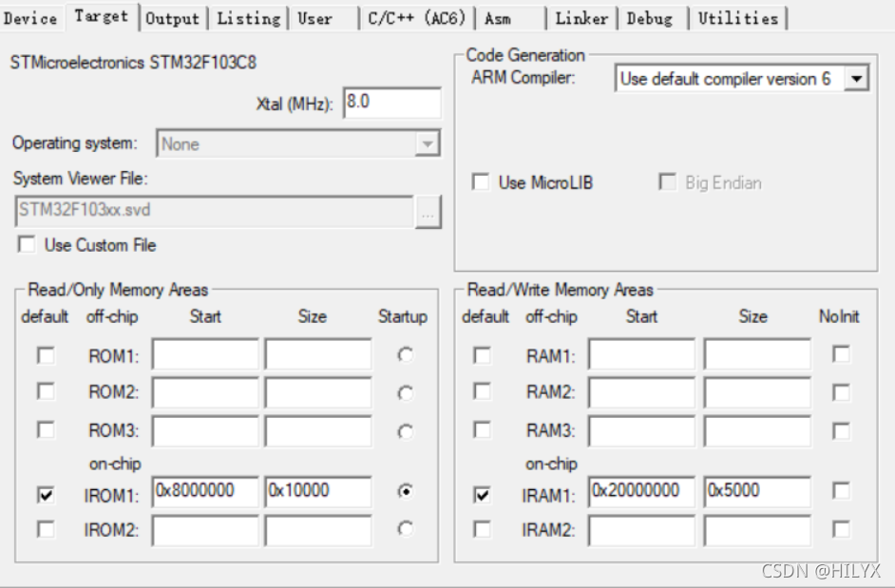Viewport: 895px width, 588px height.
Task: Select the ROM2 Startup radio button
Action: (406, 393)
